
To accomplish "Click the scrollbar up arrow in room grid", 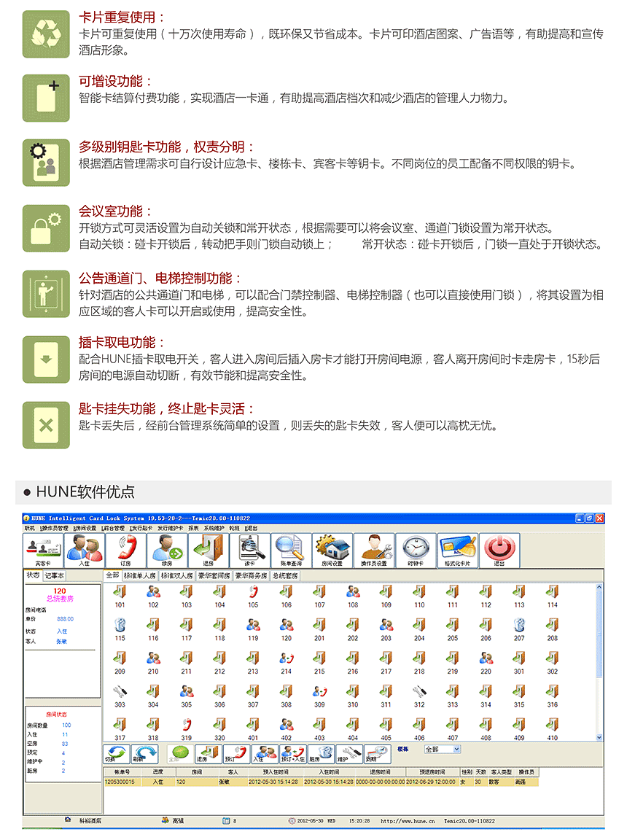I will point(599,587).
